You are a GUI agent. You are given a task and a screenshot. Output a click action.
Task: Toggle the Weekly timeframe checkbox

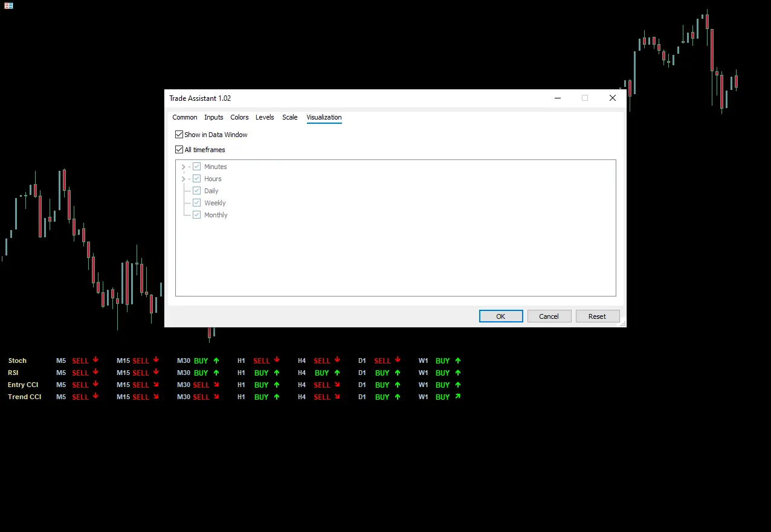196,203
